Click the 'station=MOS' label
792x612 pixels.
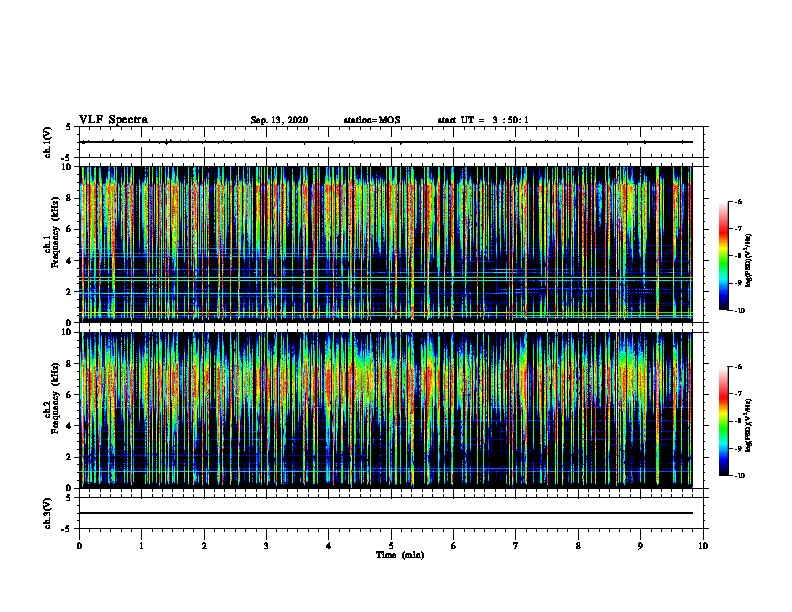372,120
